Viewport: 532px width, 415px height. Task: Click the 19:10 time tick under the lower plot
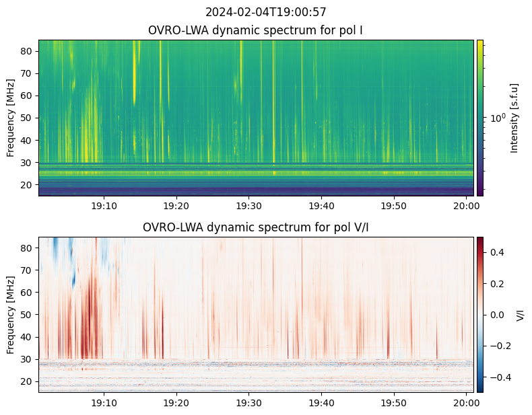pyautogui.click(x=104, y=402)
